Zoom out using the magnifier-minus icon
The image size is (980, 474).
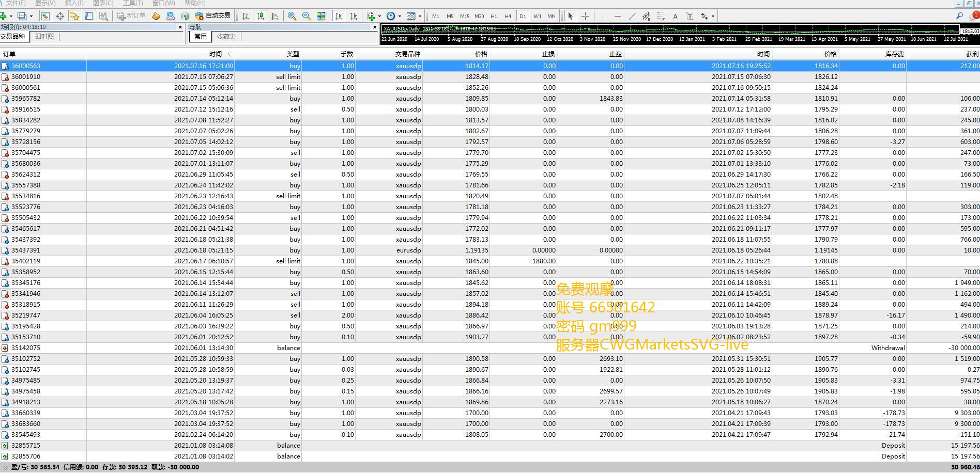(307, 16)
